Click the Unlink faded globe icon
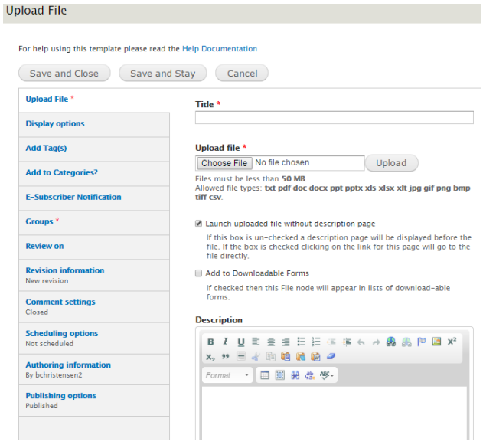483x448 pixels. point(406,342)
